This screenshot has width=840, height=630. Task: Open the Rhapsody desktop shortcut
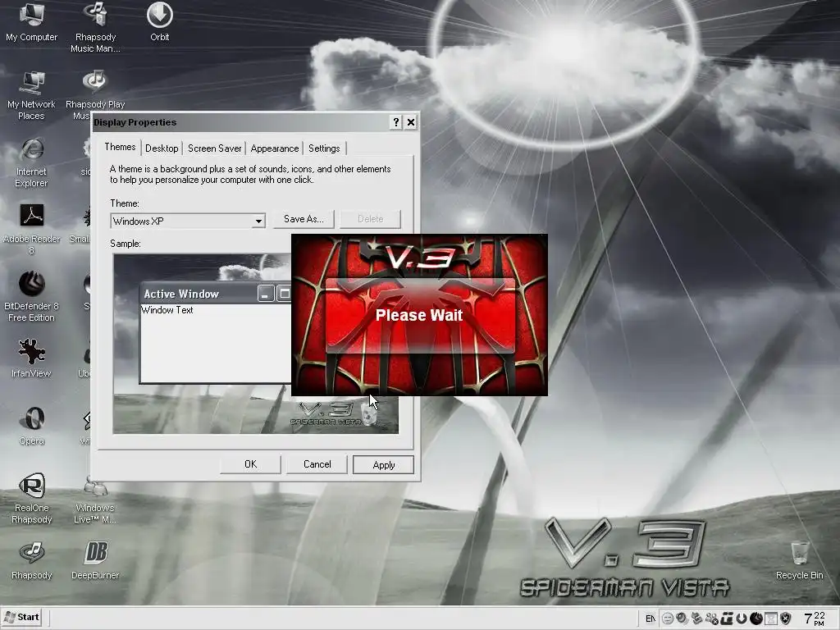pyautogui.click(x=32, y=560)
